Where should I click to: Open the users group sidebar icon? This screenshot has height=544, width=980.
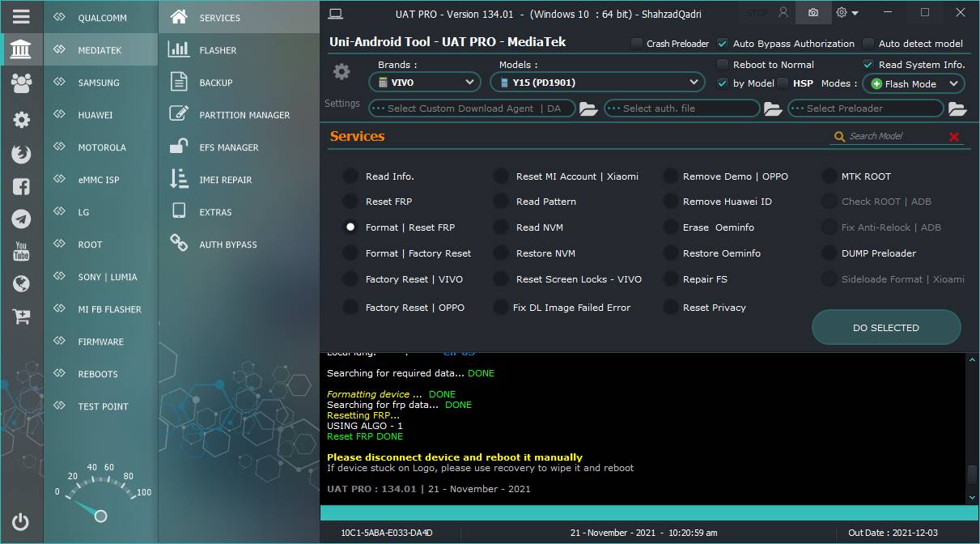point(22,83)
